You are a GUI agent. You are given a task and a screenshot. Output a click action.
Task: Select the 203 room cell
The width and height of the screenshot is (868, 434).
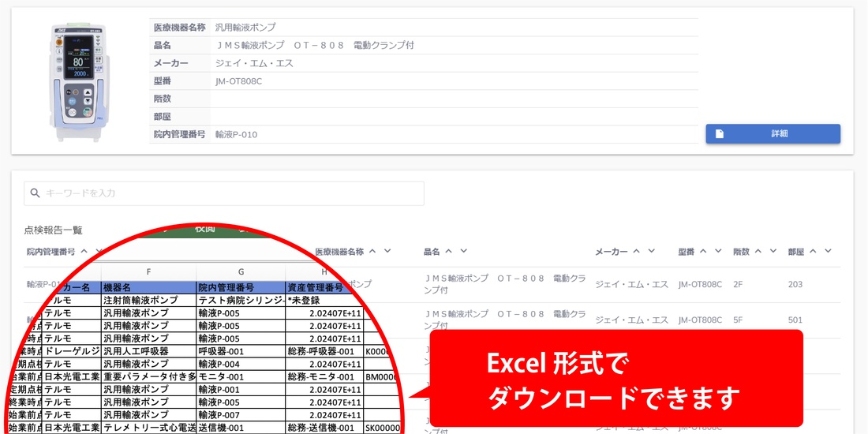coord(795,285)
